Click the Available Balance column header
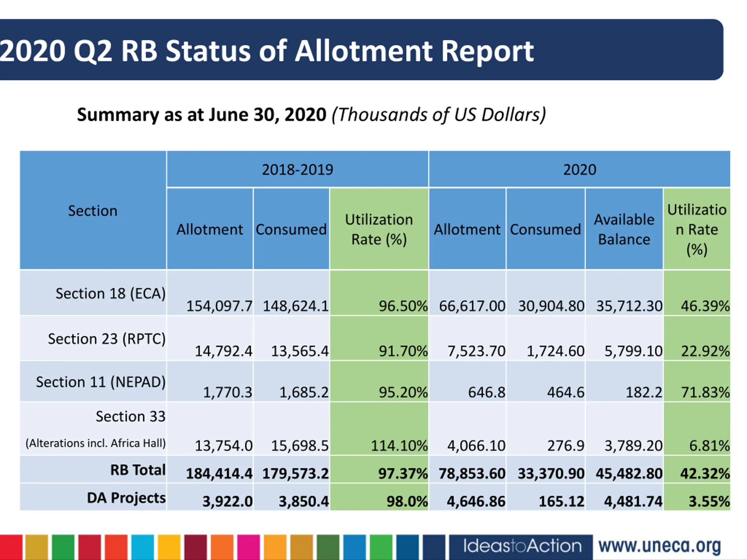The image size is (747, 560). coord(624,229)
